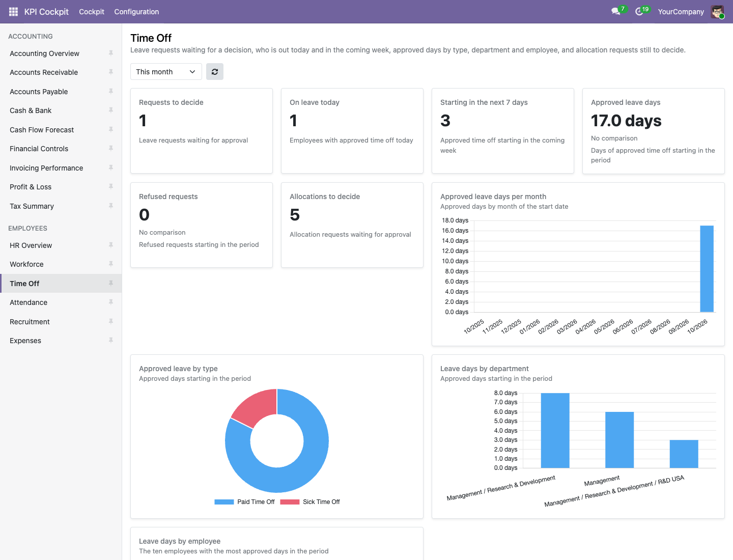
Task: Click the Management department bar
Action: 619,440
